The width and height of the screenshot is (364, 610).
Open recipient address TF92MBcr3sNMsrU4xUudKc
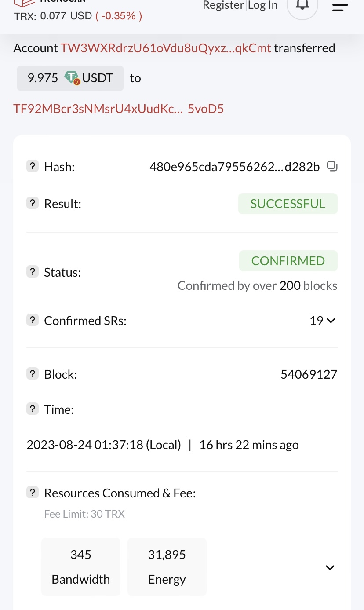(119, 109)
